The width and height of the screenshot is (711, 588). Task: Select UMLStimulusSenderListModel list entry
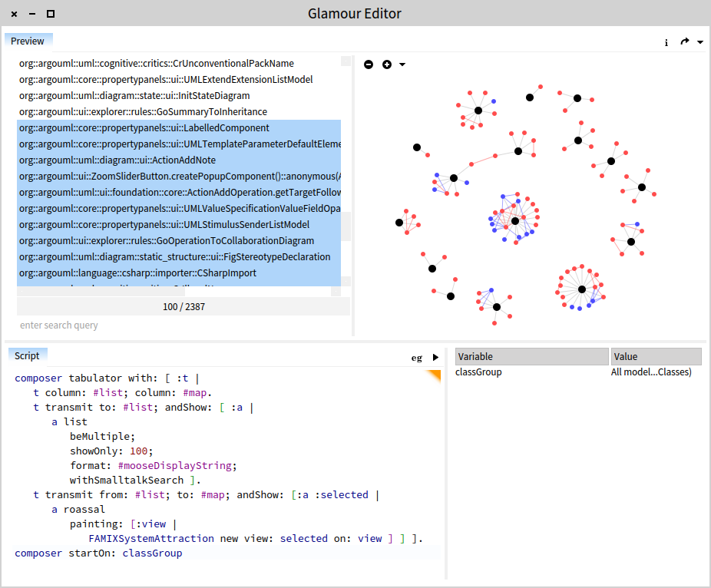pos(179,224)
